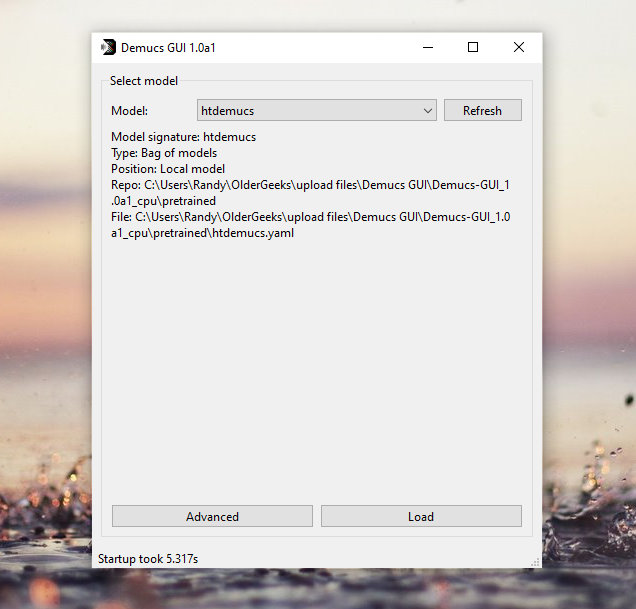
Task: Minimize the Demucs GUI window
Action: coord(428,47)
